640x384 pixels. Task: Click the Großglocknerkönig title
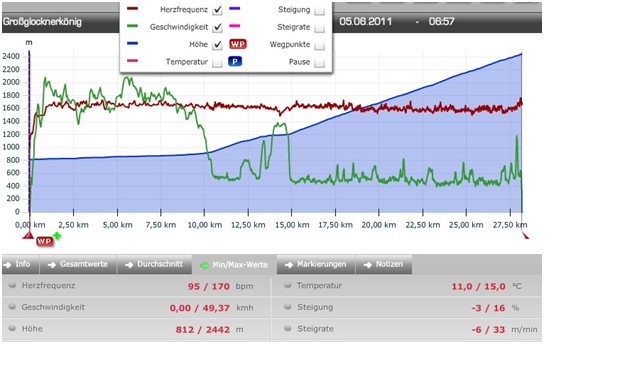(42, 22)
